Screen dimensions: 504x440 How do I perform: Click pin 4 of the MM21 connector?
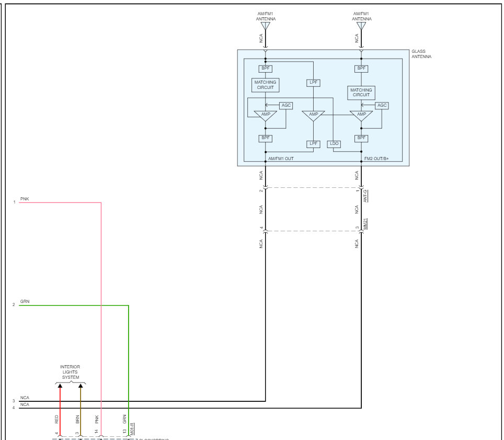point(261,228)
